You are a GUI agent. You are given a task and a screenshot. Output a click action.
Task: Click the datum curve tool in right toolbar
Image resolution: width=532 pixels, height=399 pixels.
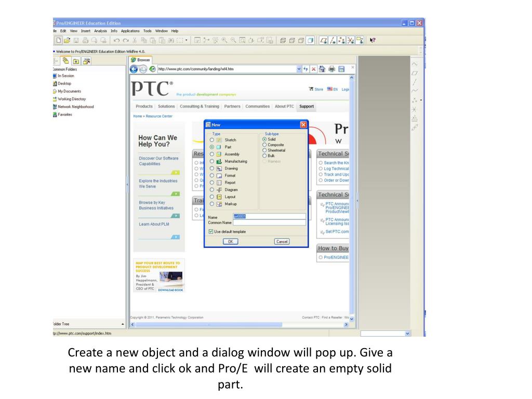[415, 91]
